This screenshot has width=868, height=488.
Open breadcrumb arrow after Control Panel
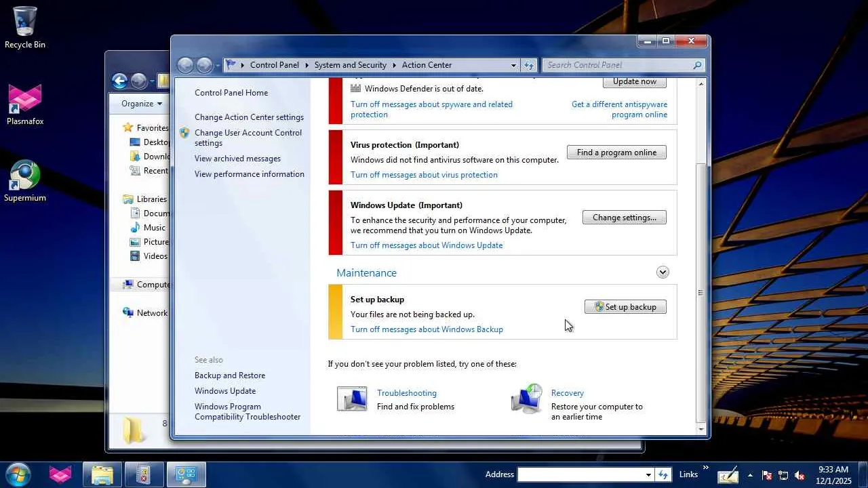307,65
